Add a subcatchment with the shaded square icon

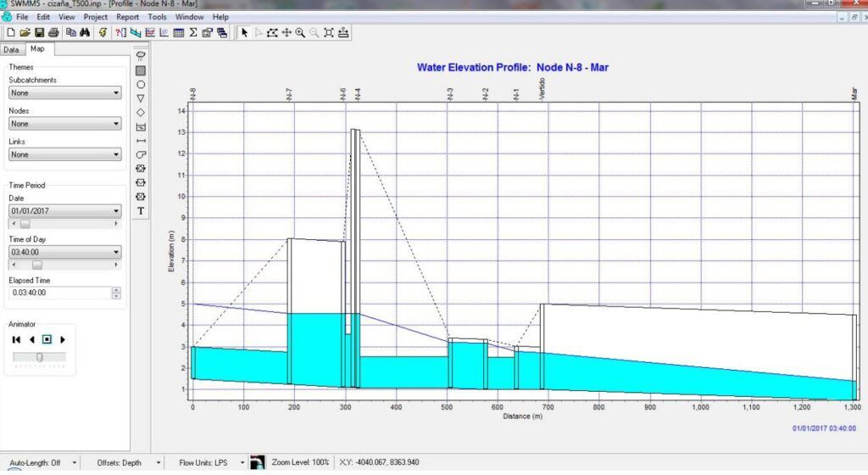tap(141, 70)
